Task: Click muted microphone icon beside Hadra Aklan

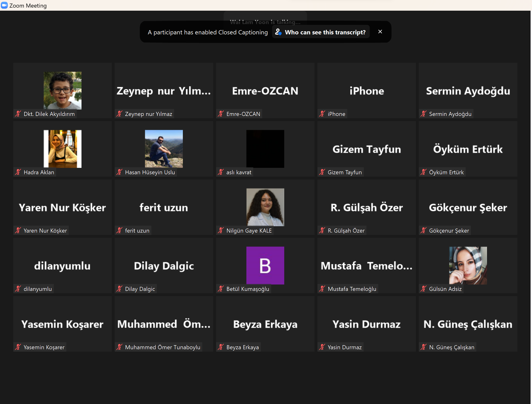Action: click(x=18, y=172)
